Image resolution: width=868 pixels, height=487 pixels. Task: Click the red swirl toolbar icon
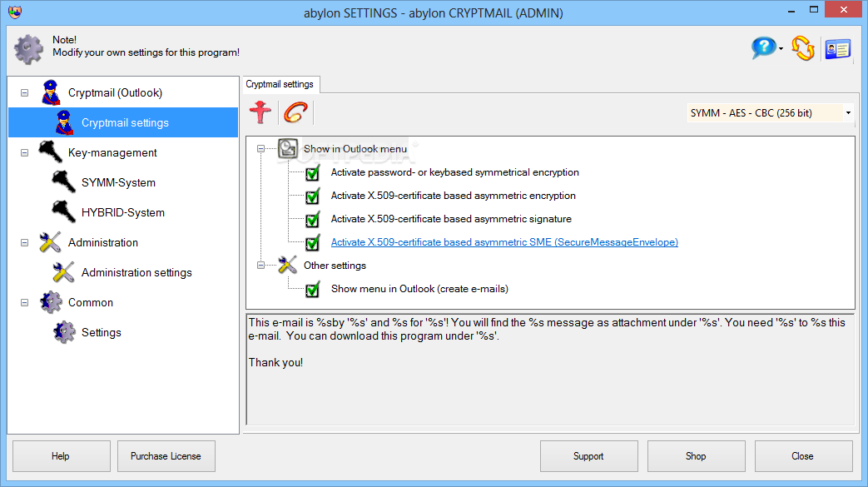click(x=295, y=112)
